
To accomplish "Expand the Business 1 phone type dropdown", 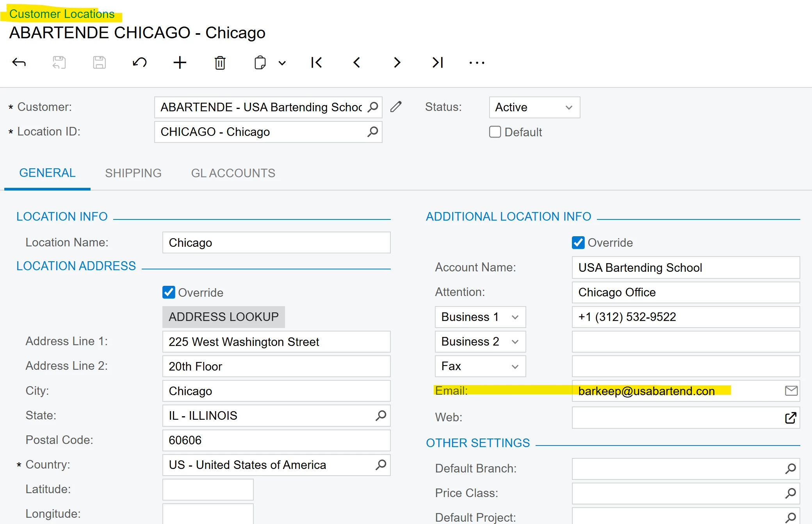I will 480,317.
